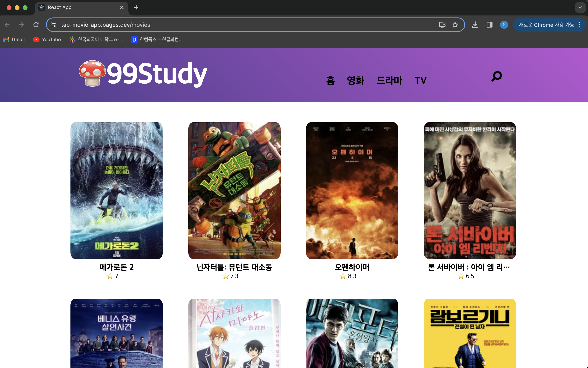Open the 메가로돈 2 poster
This screenshot has height=368, width=588.
tap(116, 191)
